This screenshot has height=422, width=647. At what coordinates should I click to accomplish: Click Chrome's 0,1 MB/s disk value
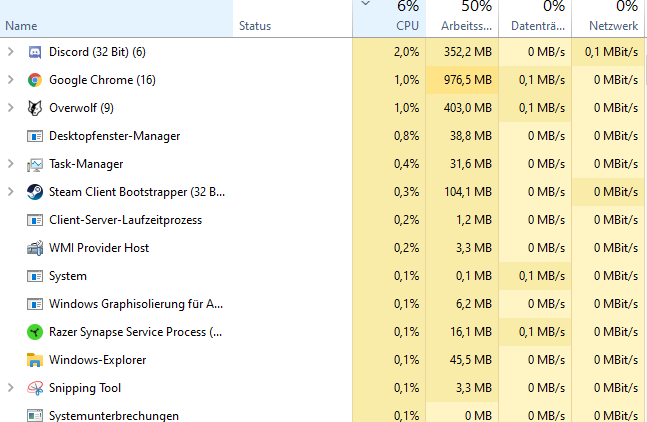[542, 80]
